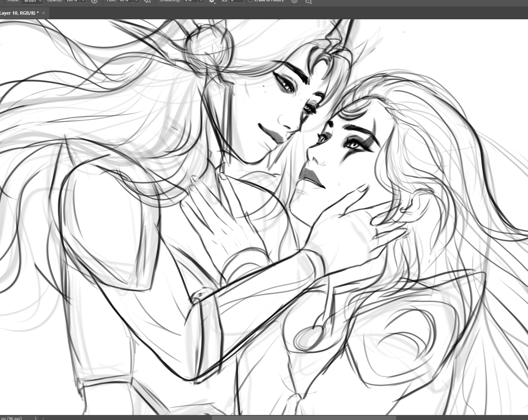Enable airbrush-style build-up icon
The width and height of the screenshot is (528, 420).
point(147,1)
